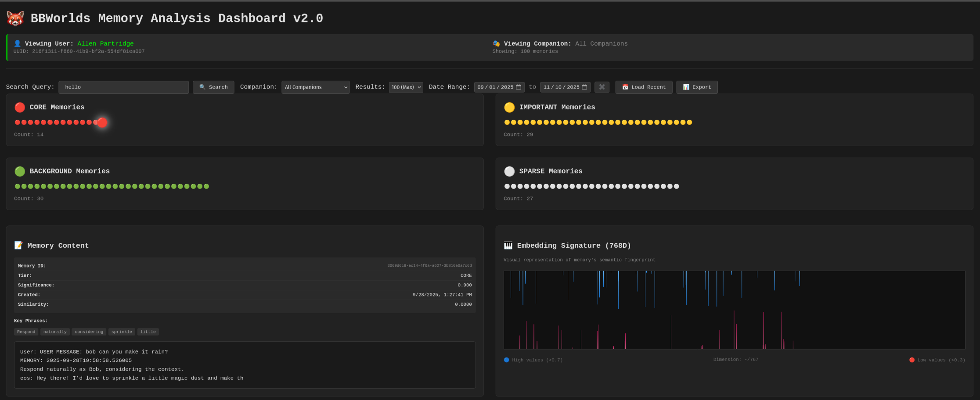The image size is (980, 400).
Task: Click the Search Query input field
Action: click(x=123, y=87)
